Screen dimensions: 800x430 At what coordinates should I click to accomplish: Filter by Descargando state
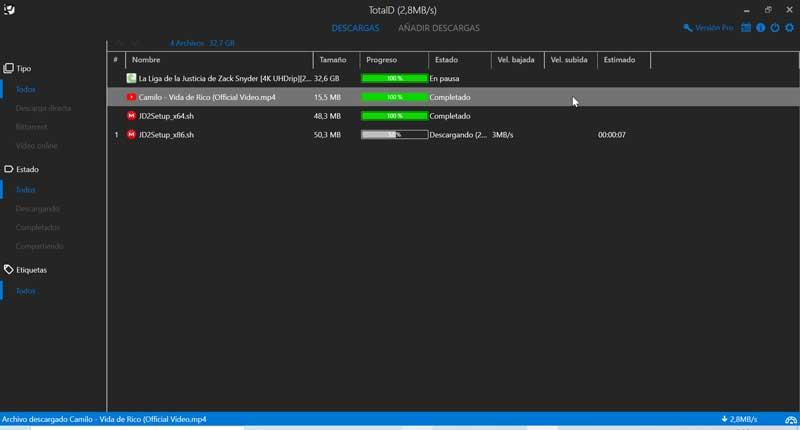(x=37, y=209)
